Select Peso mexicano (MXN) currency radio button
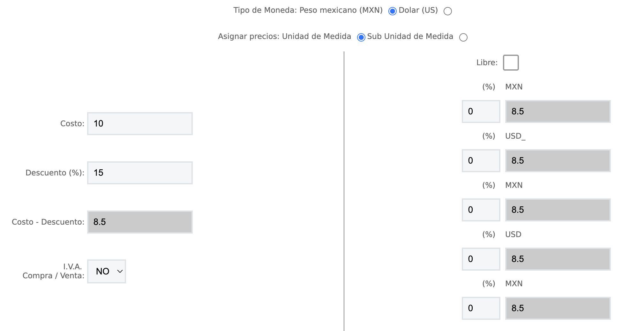Viewport: 644px width, 331px height. [x=392, y=11]
